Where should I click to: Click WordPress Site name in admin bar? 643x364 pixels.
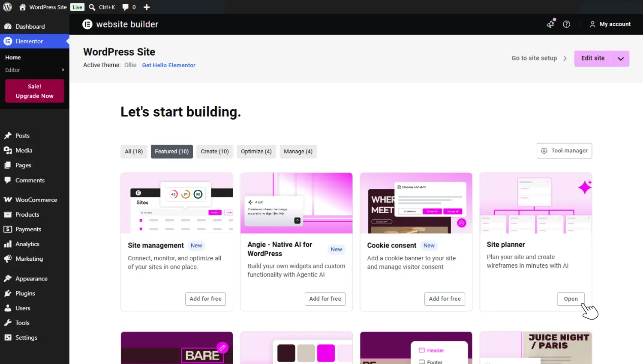click(x=48, y=7)
